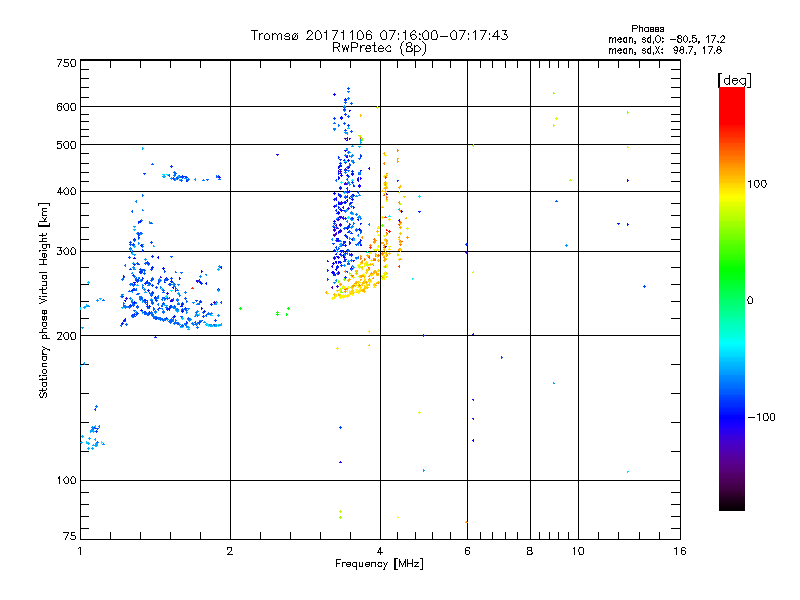The image size is (800, 600).
Task: Click the y-axis tick label '100'
Action: pyautogui.click(x=66, y=480)
